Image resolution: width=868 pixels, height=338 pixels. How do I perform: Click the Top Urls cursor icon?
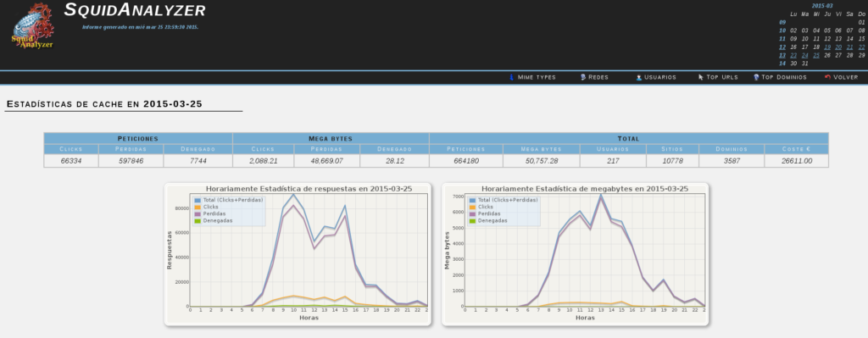[701, 77]
